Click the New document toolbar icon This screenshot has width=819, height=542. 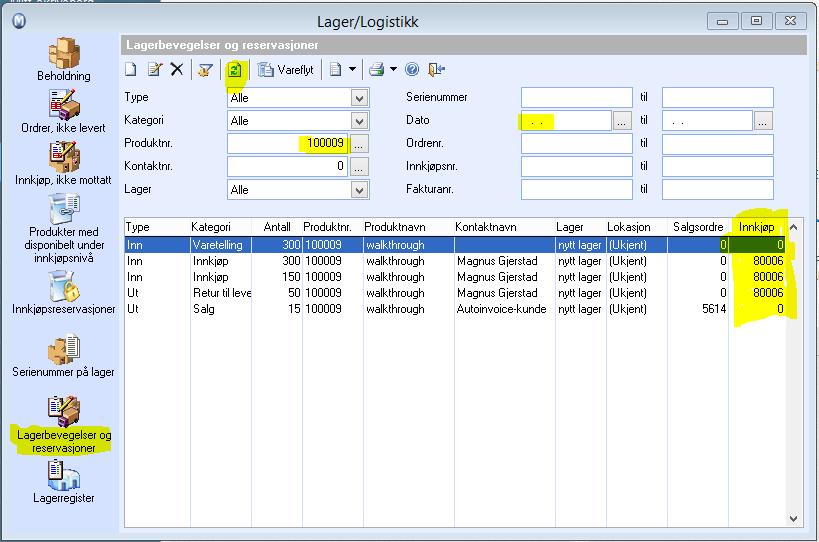click(131, 69)
